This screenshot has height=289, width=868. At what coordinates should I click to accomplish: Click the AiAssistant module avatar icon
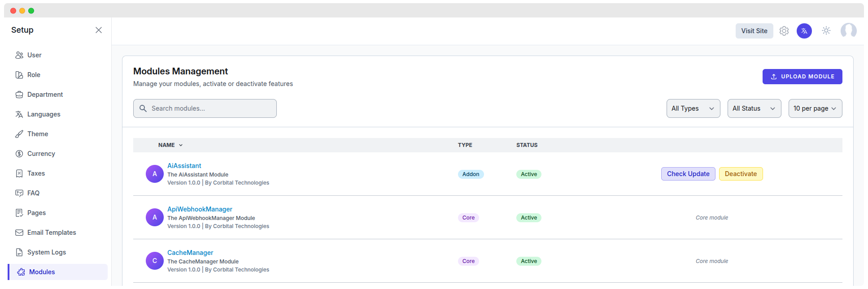coord(155,174)
